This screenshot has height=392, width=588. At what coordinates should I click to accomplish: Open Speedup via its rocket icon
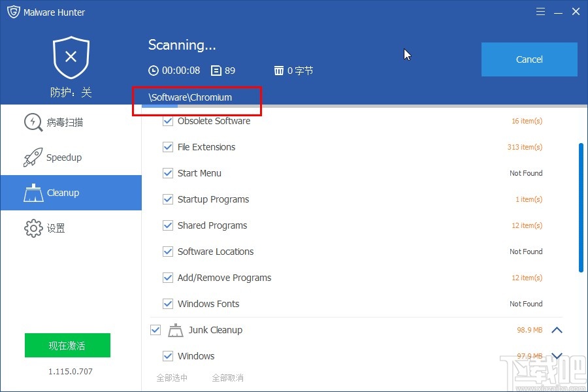33,157
